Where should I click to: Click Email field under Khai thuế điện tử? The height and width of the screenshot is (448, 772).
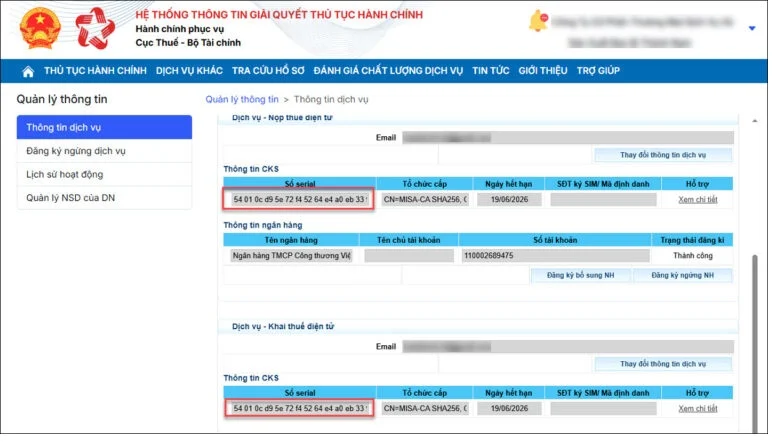pos(568,347)
